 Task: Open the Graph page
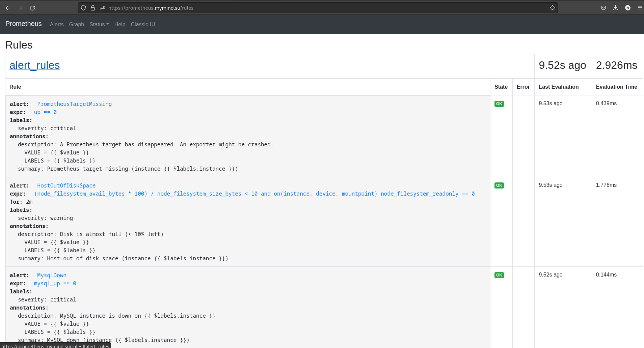77,24
